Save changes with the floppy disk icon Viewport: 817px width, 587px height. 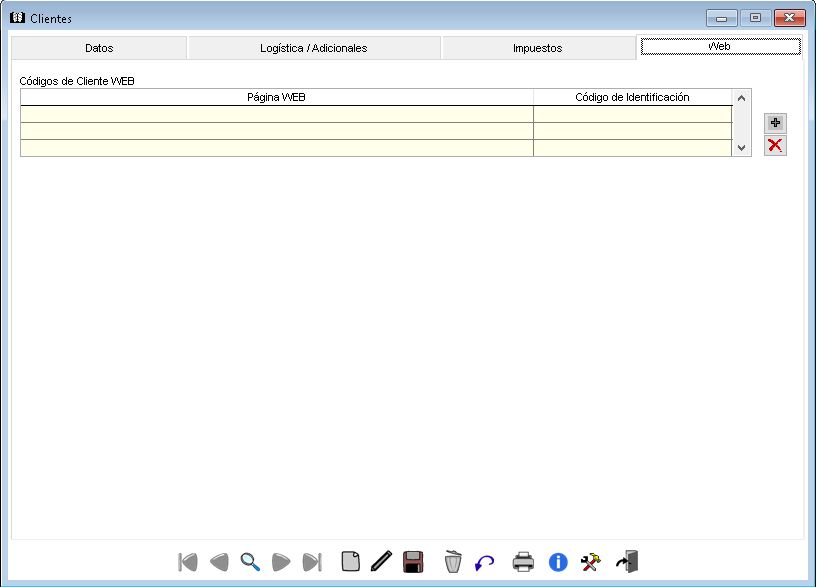tap(413, 561)
